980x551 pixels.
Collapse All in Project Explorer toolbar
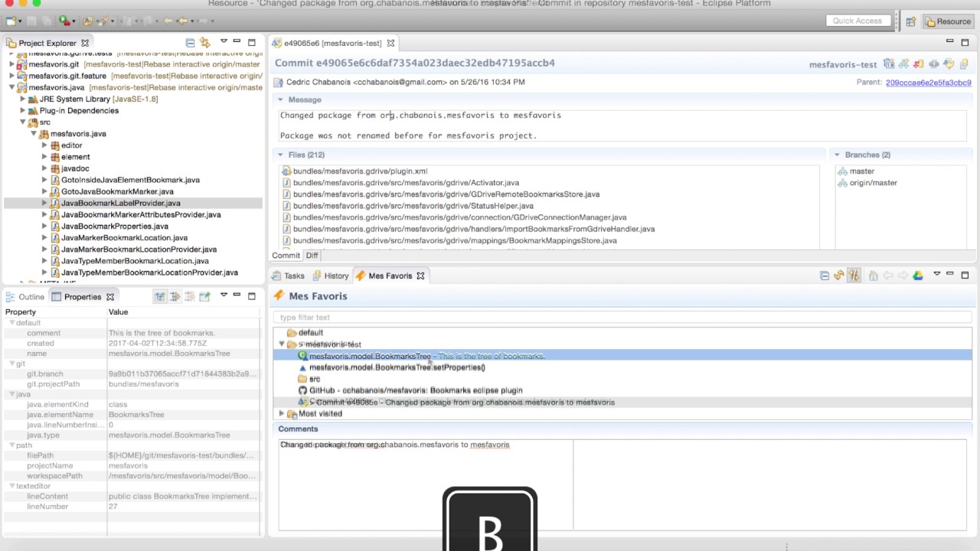(190, 42)
